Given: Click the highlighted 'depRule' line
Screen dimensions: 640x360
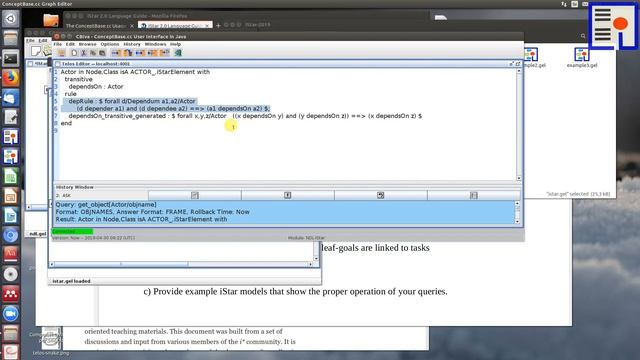Looking at the screenshot, I should coord(132,101).
